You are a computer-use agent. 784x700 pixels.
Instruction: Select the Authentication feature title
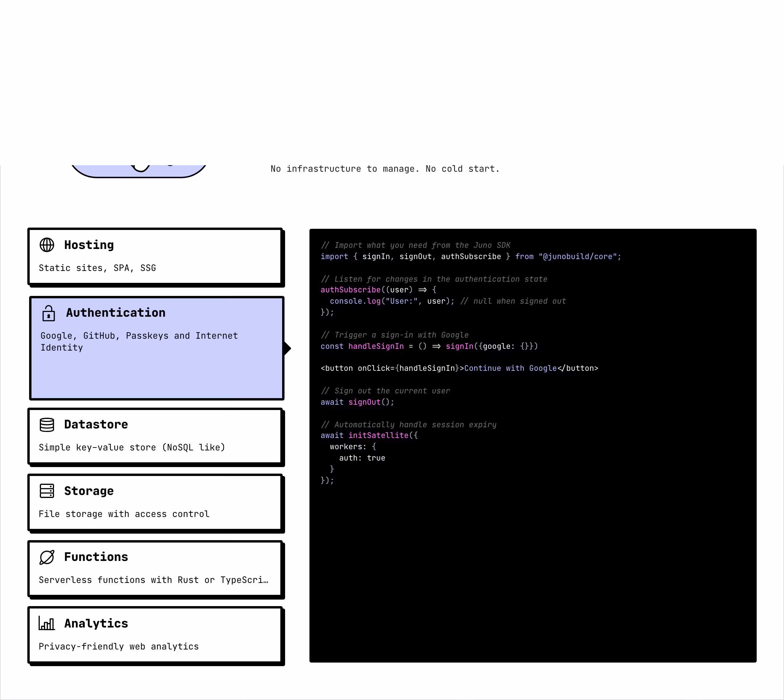tap(116, 313)
